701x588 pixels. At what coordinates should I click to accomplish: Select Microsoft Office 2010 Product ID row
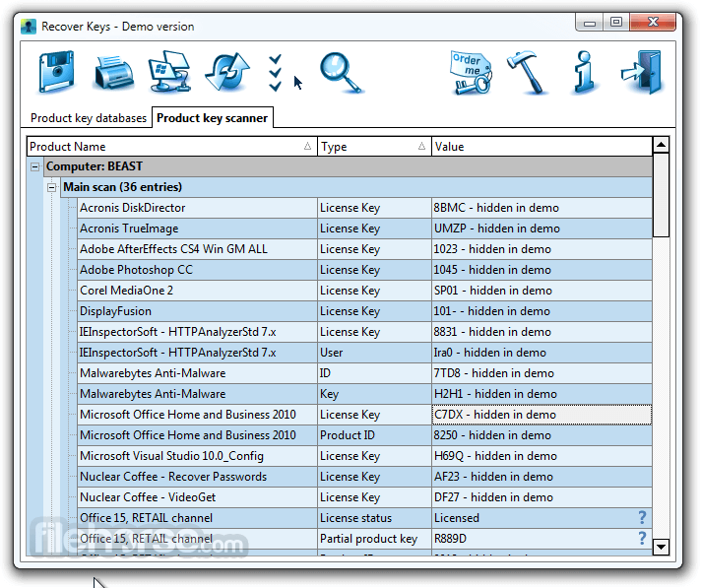365,435
